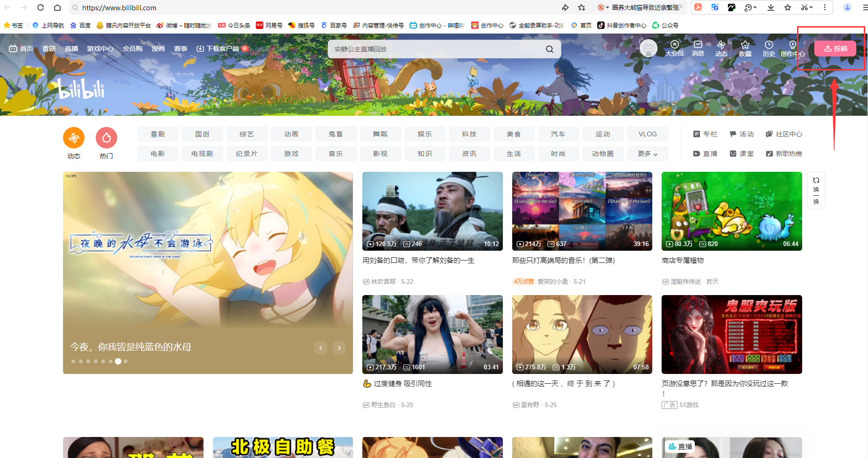The width and height of the screenshot is (868, 458).
Task: Show next carousel banner arrow
Action: 339,347
